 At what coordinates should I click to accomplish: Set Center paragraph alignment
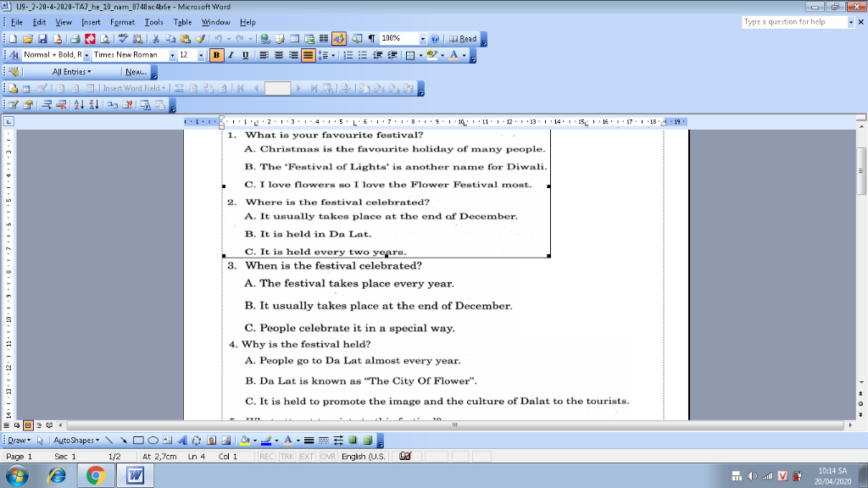(278, 55)
